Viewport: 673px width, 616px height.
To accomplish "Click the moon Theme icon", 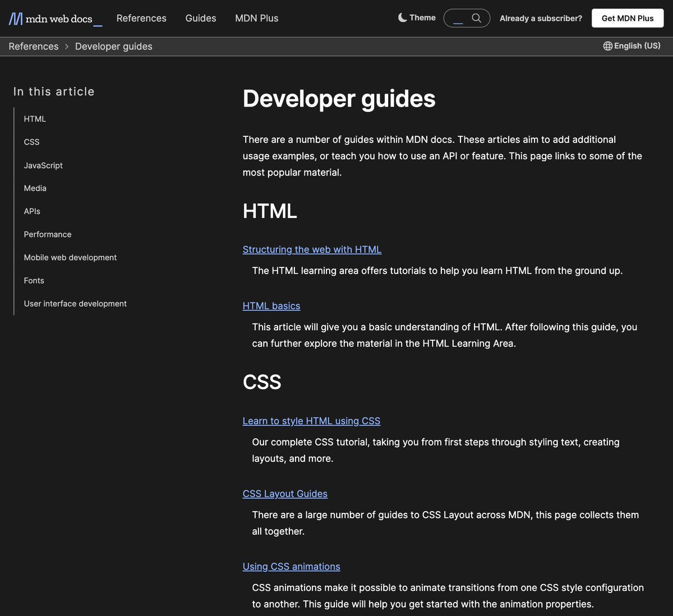I will (x=402, y=18).
